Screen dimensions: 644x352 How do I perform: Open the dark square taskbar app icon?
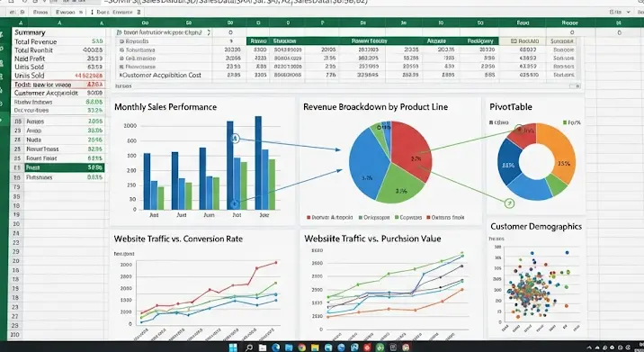click(x=393, y=347)
